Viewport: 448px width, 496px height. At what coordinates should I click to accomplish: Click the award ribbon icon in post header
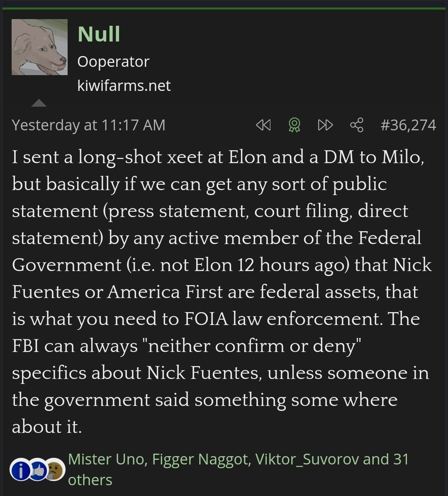[294, 125]
